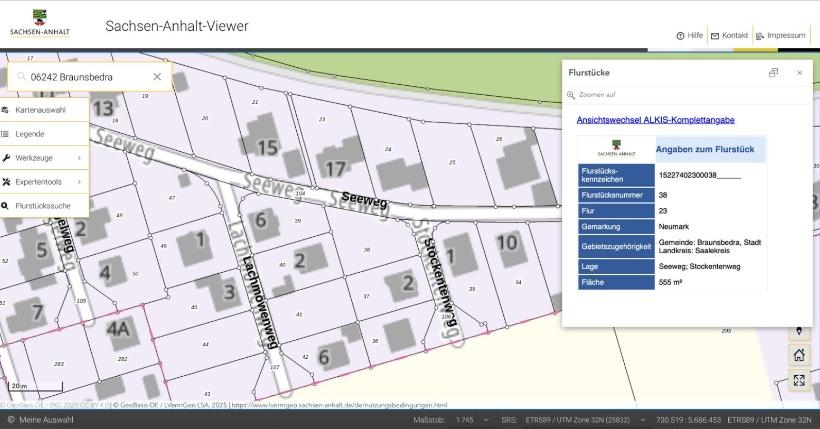Detach the Flurstücke panel with the pop-out icon
This screenshot has width=820, height=429.
pos(773,73)
